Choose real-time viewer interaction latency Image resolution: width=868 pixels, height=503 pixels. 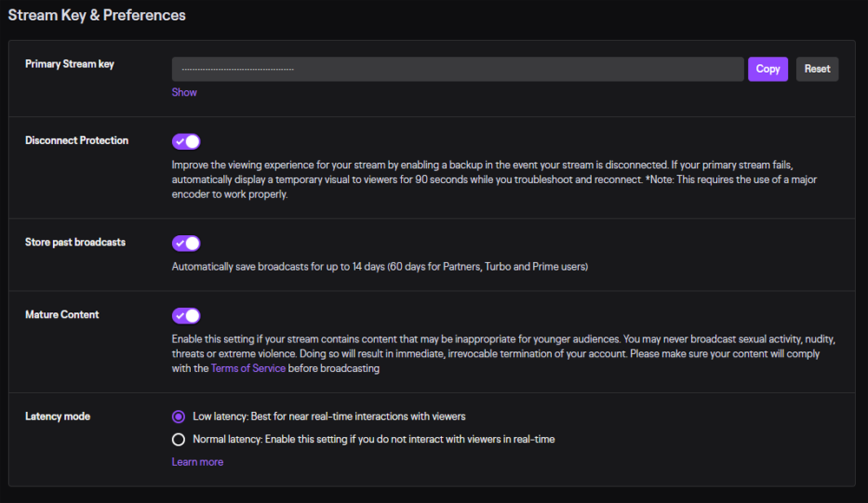pos(178,416)
